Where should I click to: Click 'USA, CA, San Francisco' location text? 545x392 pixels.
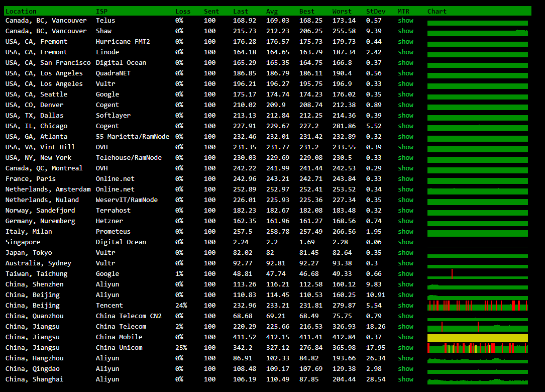pyautogui.click(x=48, y=63)
